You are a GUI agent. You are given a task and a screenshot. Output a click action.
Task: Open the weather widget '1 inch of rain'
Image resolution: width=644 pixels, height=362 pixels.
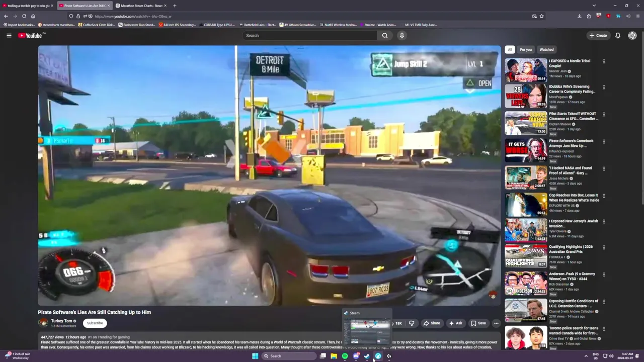[18, 356]
